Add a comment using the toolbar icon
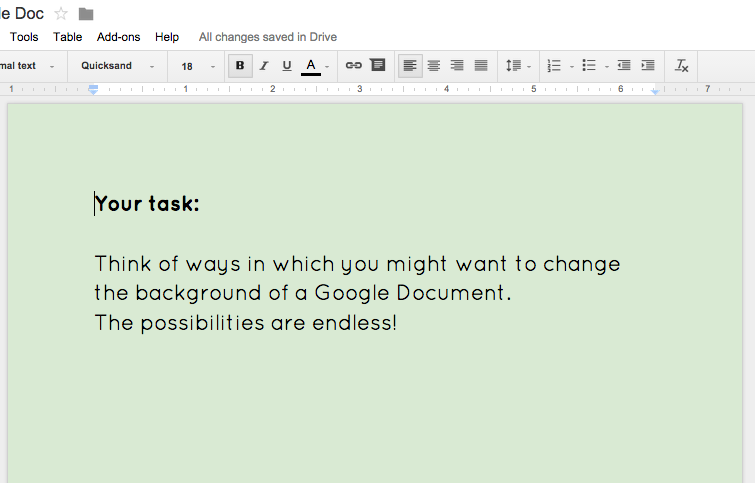Image resolution: width=755 pixels, height=483 pixels. (377, 66)
